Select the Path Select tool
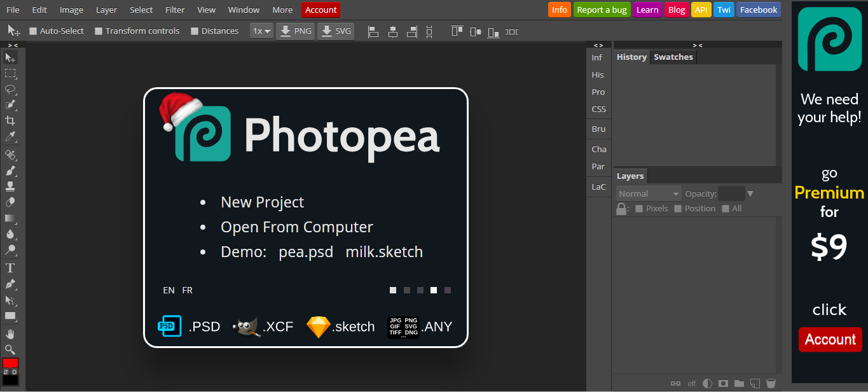The width and height of the screenshot is (868, 392). (x=10, y=300)
